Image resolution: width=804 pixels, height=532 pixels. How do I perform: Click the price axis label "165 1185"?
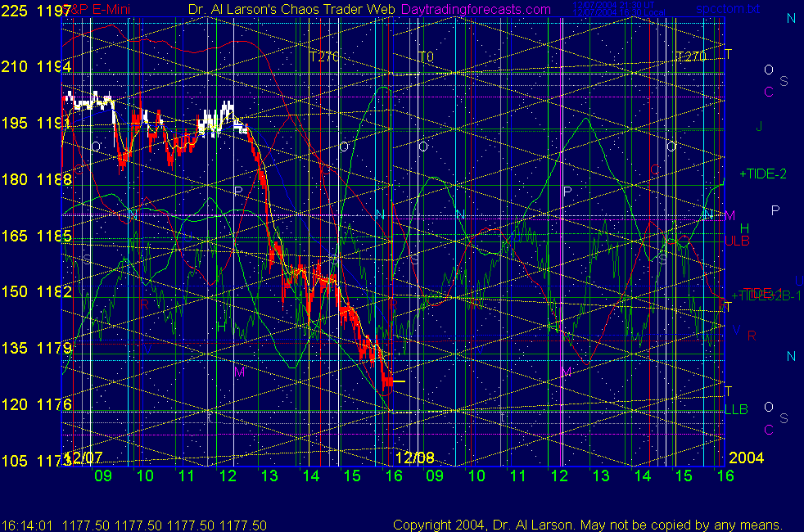[36, 236]
